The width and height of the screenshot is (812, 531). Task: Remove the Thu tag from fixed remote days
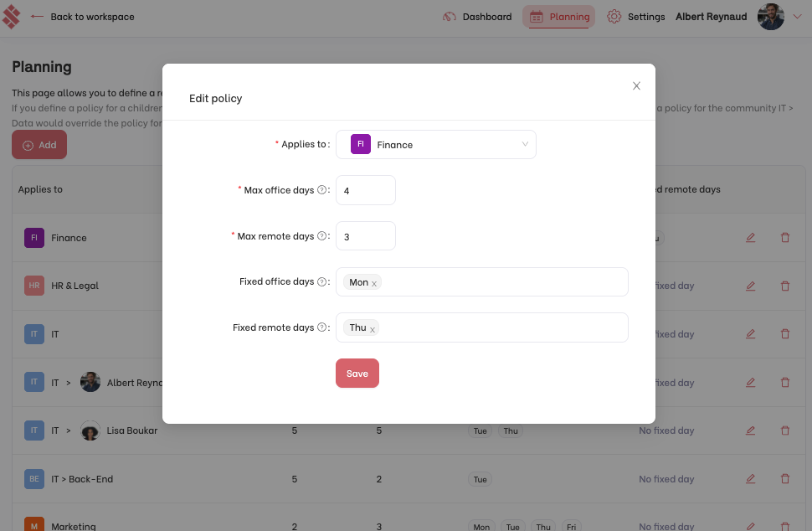(x=373, y=329)
